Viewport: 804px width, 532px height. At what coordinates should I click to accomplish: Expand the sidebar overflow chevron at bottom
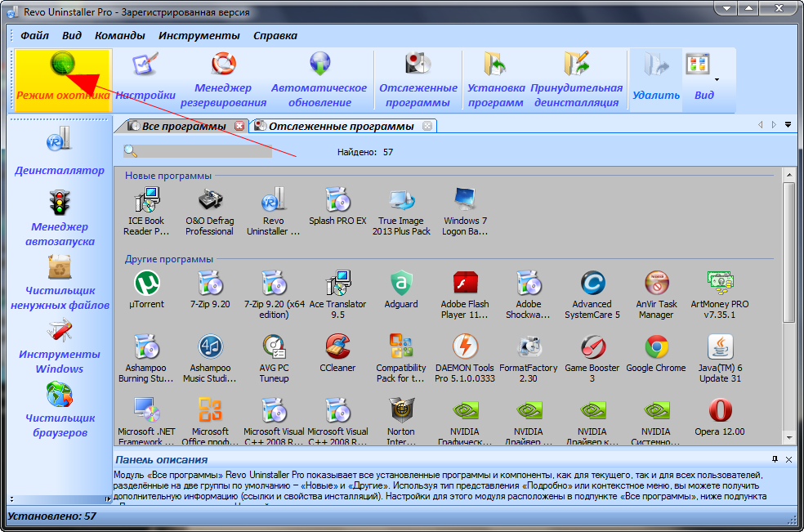coord(107,498)
